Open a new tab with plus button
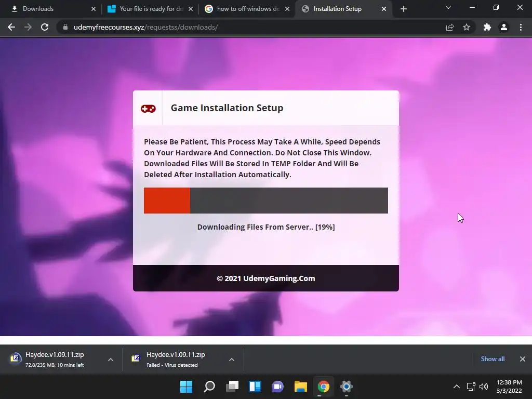 [x=403, y=9]
